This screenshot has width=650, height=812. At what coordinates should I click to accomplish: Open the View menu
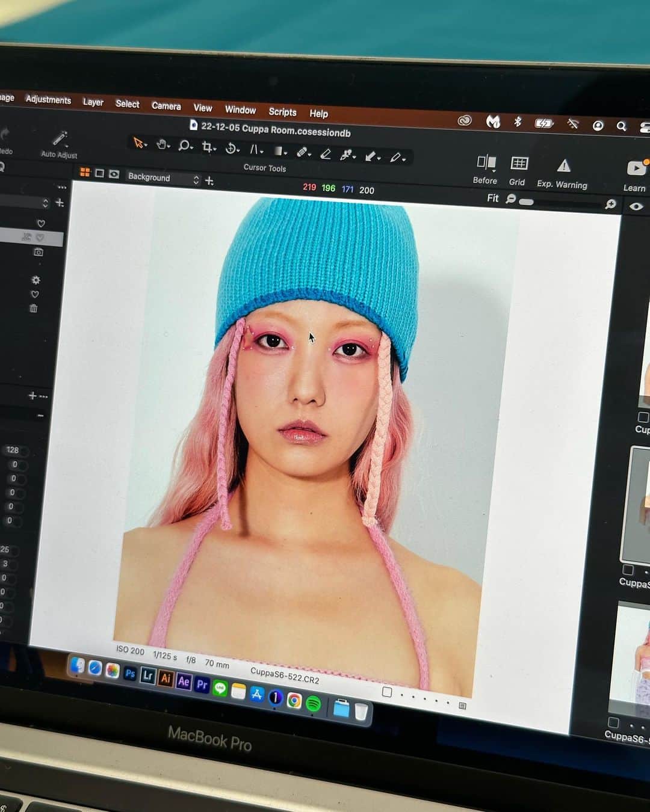pyautogui.click(x=203, y=108)
